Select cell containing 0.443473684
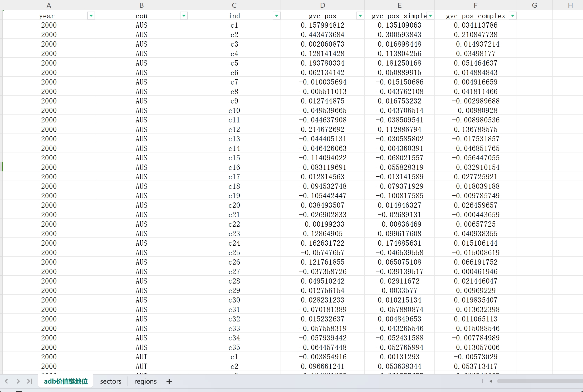Viewport: 583px width, 392px height. click(322, 35)
